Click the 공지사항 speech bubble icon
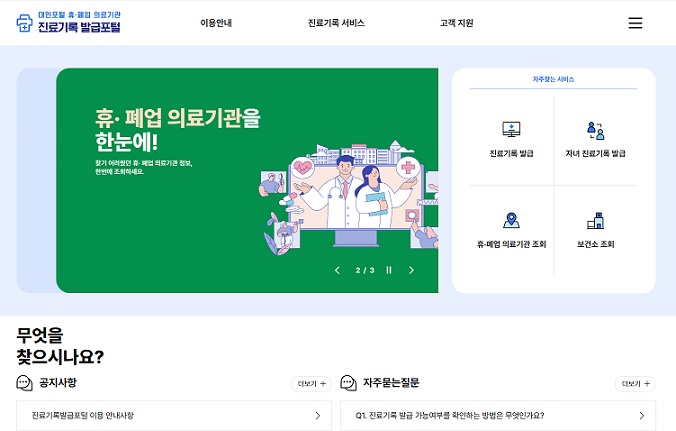Screen dimensions: 676x431 pos(26,383)
